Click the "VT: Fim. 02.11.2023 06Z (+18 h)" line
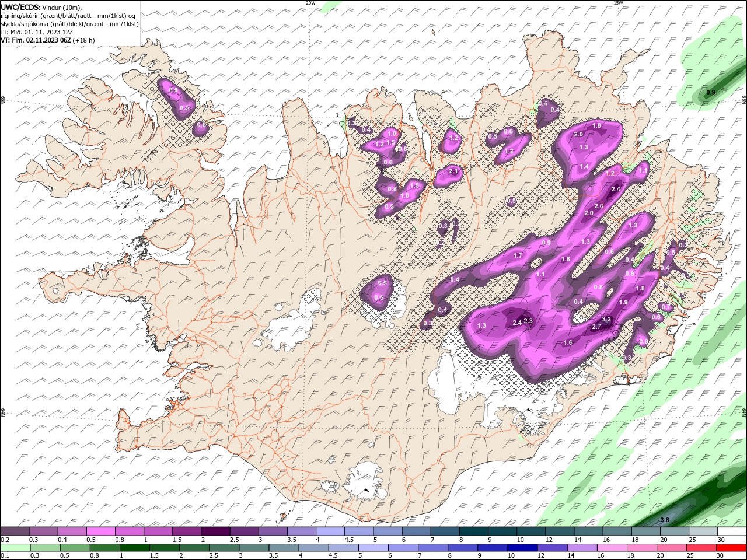The width and height of the screenshot is (747, 560). pos(48,40)
